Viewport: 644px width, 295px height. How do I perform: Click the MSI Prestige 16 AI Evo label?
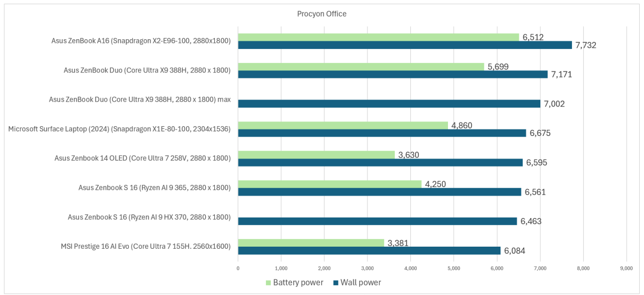144,246
